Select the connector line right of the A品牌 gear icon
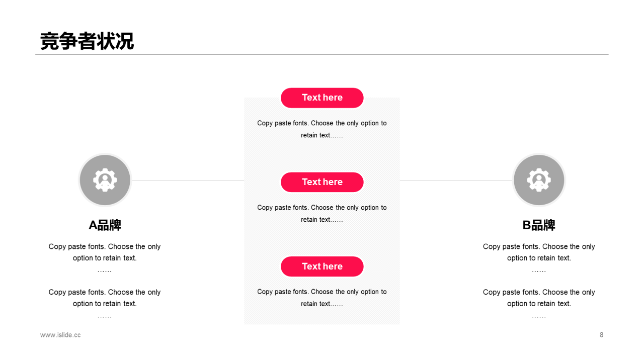The height and width of the screenshot is (362, 644). coord(188,180)
